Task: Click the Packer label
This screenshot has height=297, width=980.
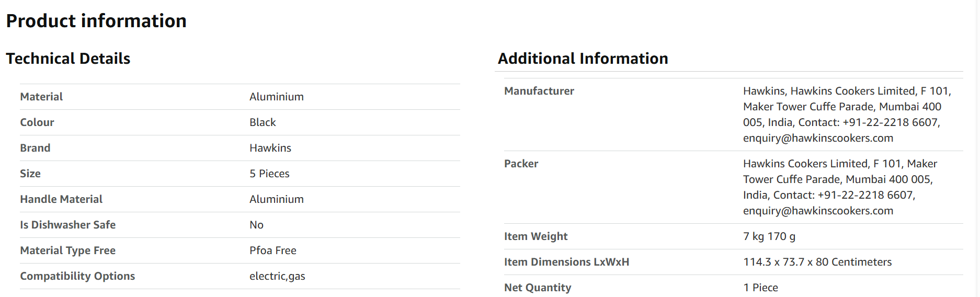Action: click(x=521, y=164)
